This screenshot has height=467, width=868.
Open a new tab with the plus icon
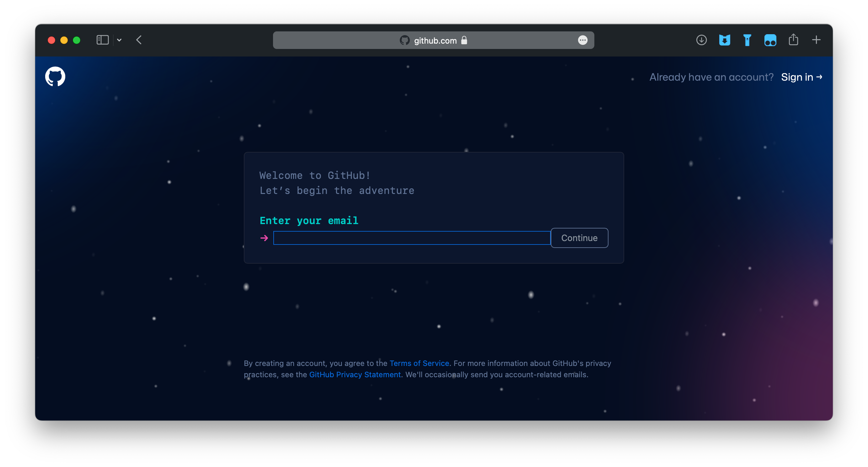(816, 40)
